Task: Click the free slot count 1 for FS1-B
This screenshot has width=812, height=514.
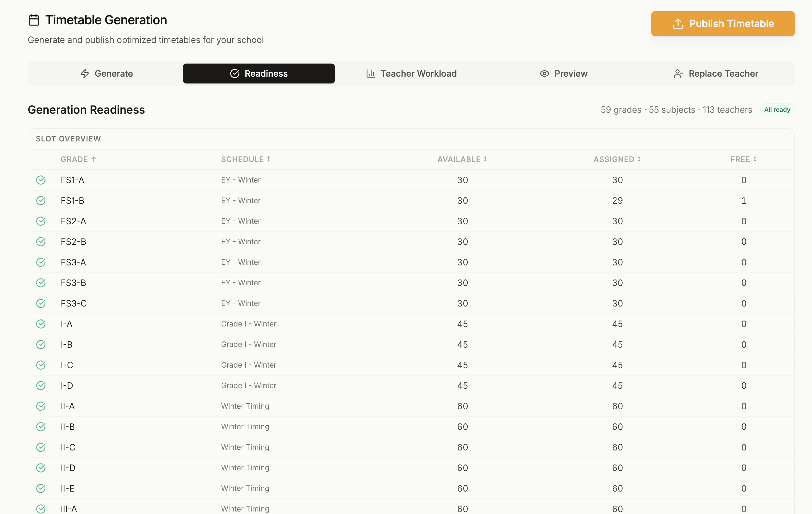Action: [744, 201]
